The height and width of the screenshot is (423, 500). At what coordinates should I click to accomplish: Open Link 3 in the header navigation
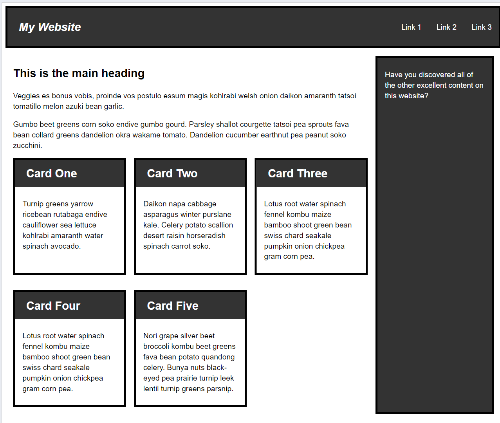pos(481,27)
